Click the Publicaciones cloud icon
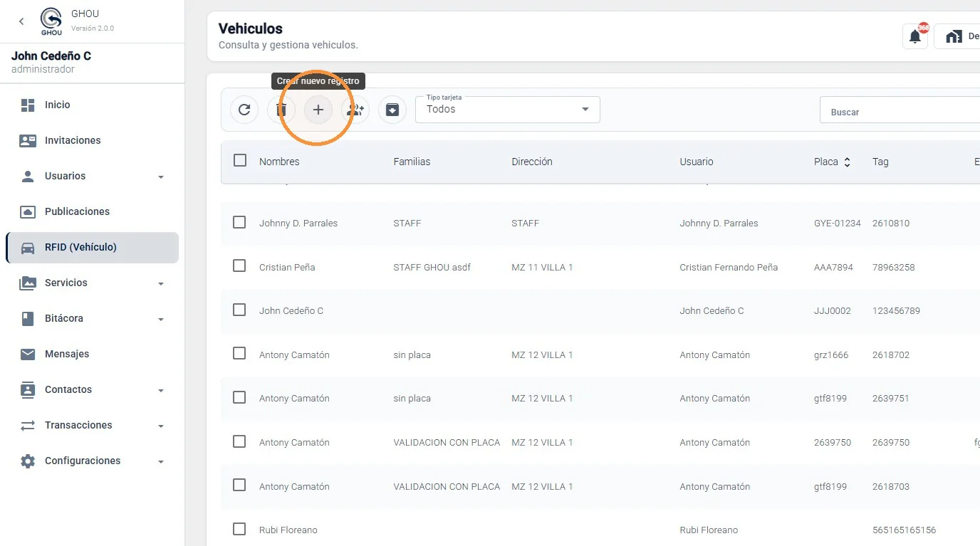The width and height of the screenshot is (980, 546). (28, 211)
